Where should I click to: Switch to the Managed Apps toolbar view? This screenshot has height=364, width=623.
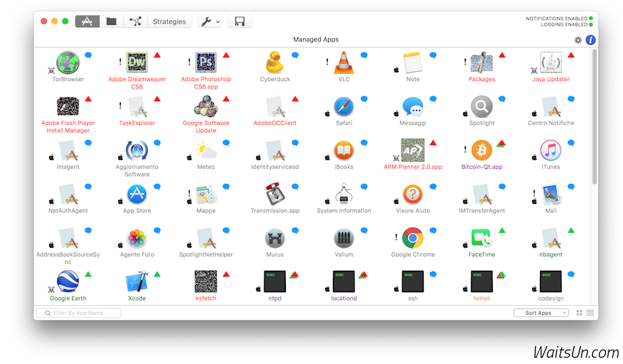pos(87,21)
